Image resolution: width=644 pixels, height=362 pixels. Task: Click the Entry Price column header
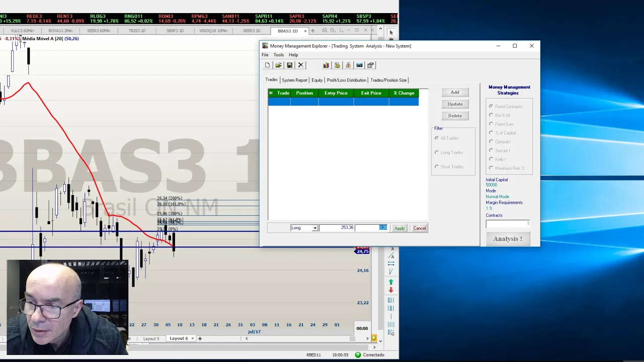(x=336, y=93)
